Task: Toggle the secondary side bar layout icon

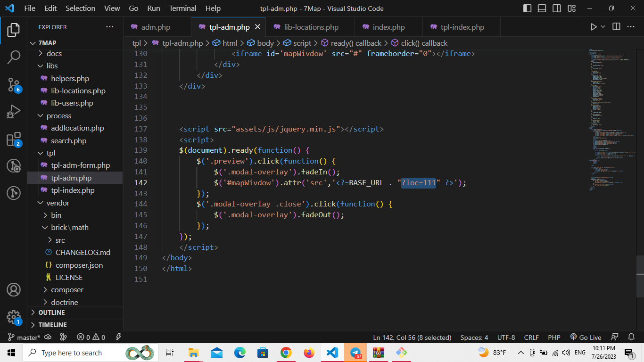Action: [x=557, y=8]
